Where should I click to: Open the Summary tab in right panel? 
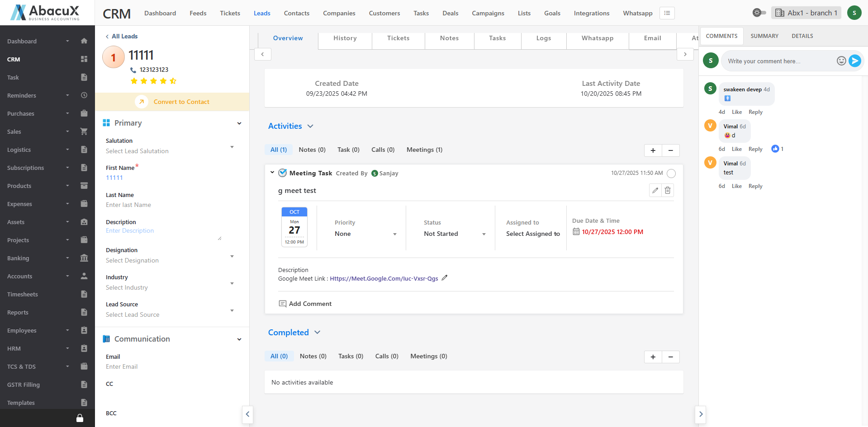pyautogui.click(x=764, y=36)
